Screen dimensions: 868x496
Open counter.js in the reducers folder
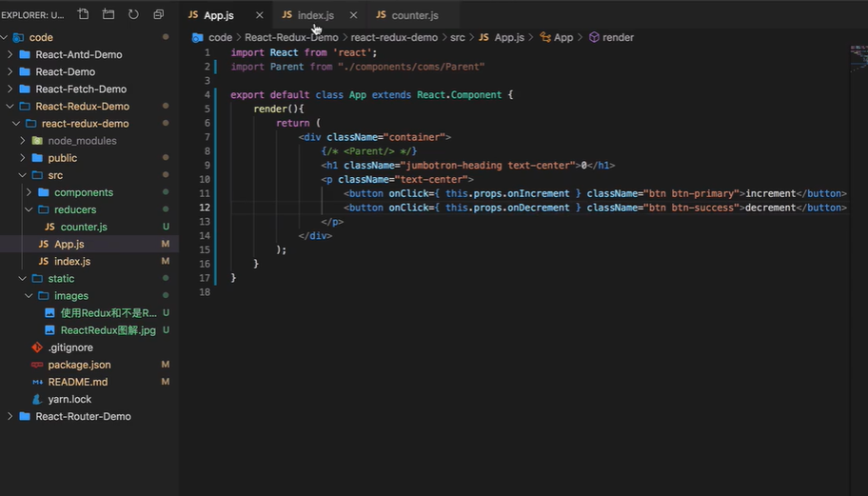84,227
